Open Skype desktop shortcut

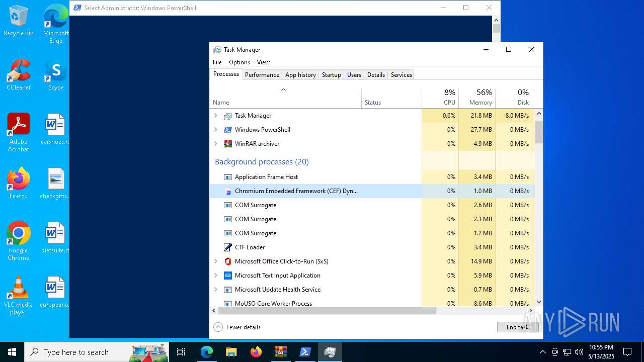[x=56, y=75]
